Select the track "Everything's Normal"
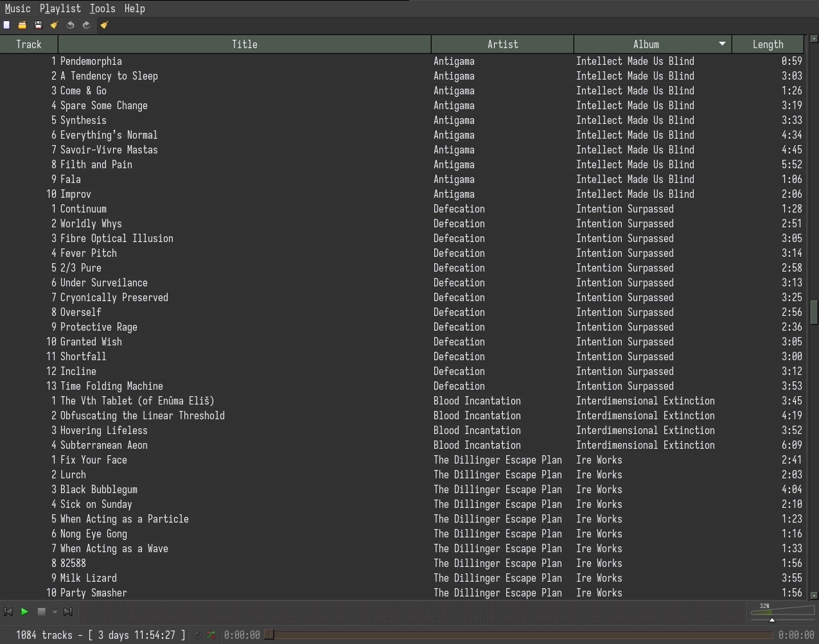 (x=402, y=135)
